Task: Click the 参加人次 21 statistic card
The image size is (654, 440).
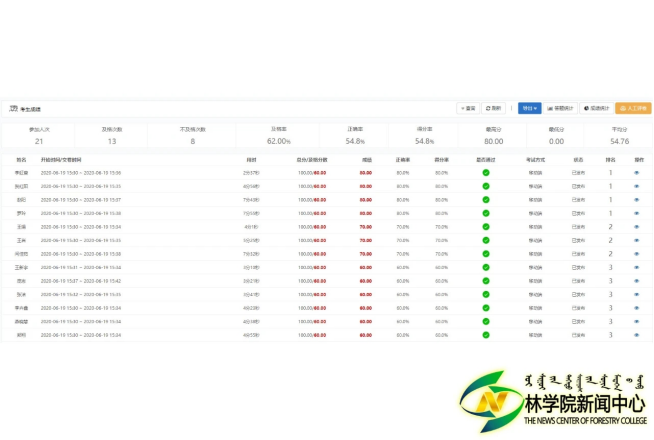Action: pos(39,136)
